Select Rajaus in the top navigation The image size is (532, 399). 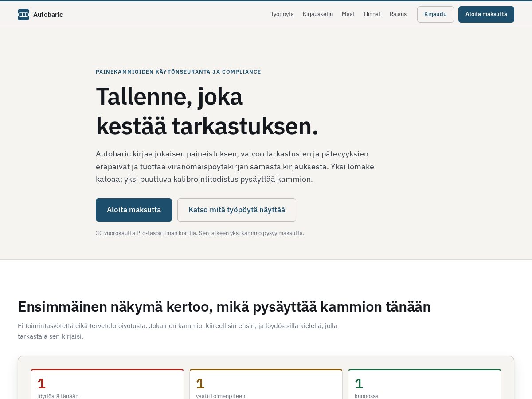[x=398, y=14]
